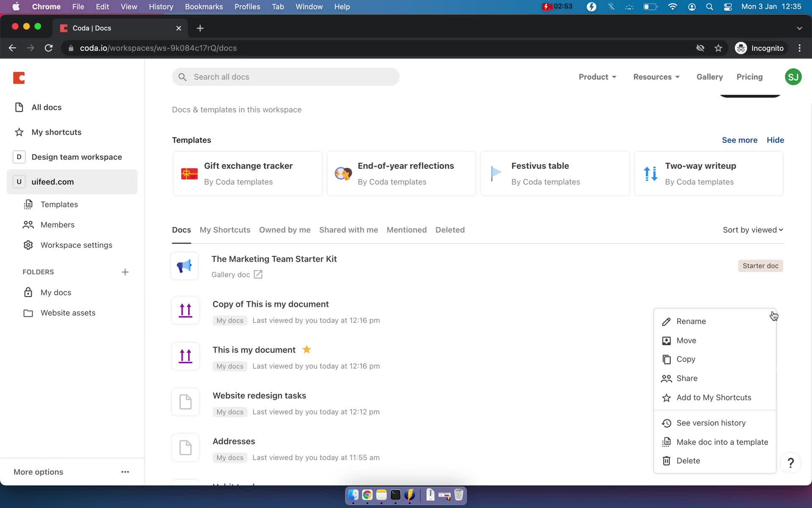Expand the Resources dropdown
Image resolution: width=812 pixels, height=508 pixels.
[x=656, y=77]
